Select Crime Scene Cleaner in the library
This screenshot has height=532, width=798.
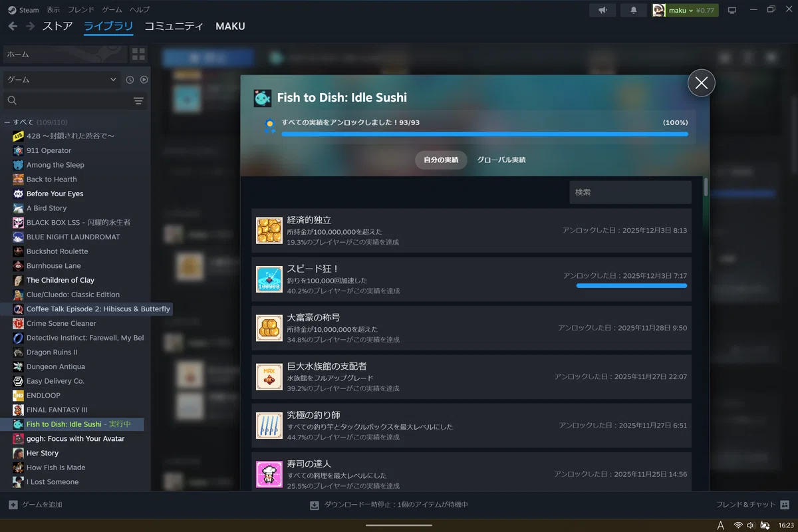pos(61,323)
